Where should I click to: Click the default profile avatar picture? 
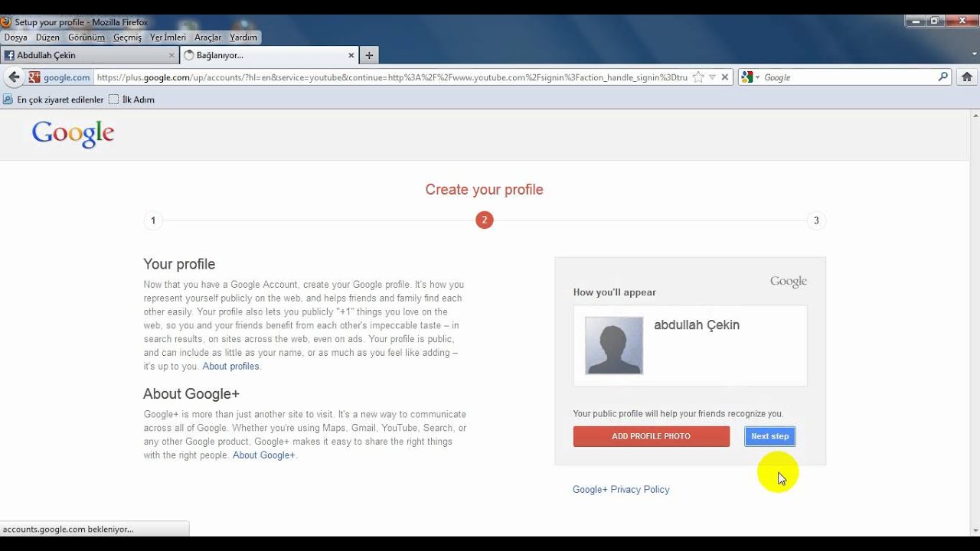(x=614, y=345)
